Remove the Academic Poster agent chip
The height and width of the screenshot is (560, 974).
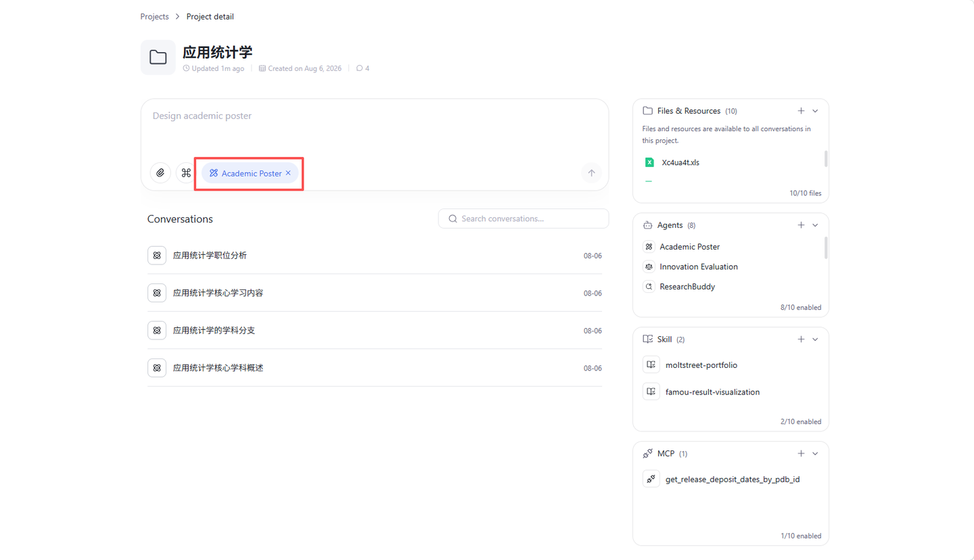click(288, 173)
